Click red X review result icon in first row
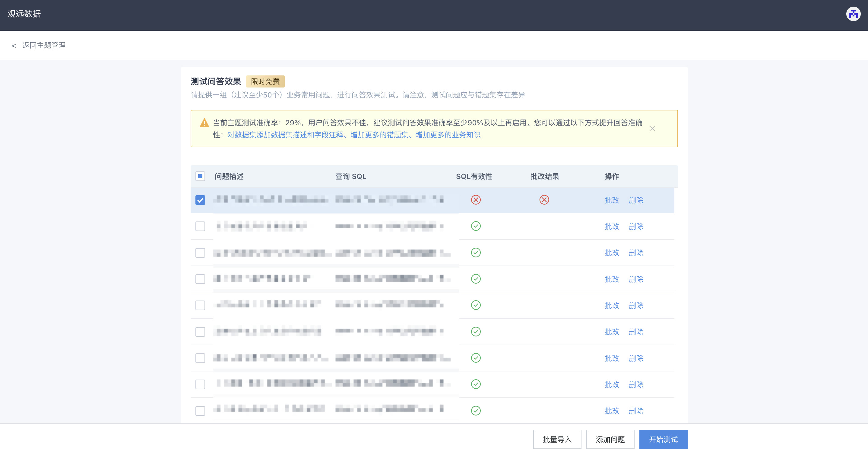 544,200
